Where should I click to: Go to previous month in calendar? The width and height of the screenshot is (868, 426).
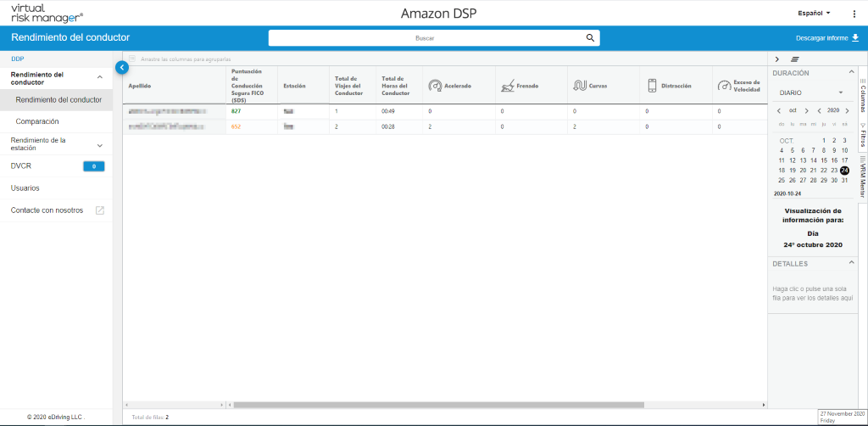click(780, 111)
